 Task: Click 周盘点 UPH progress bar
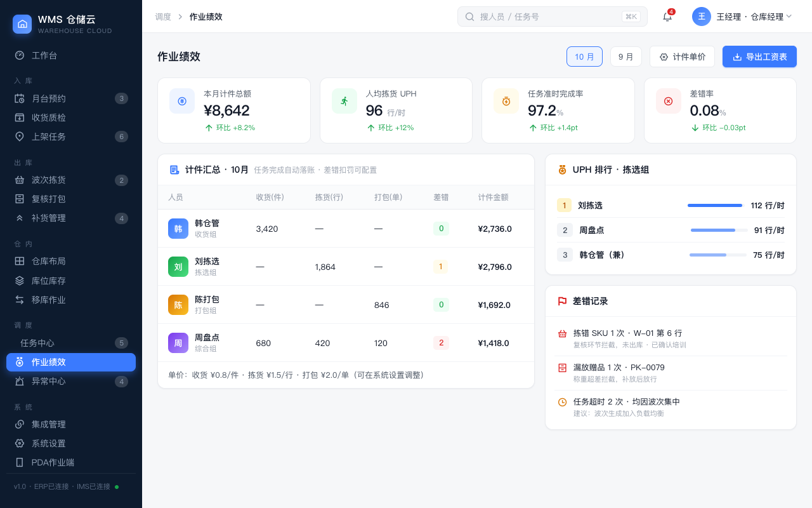719,230
